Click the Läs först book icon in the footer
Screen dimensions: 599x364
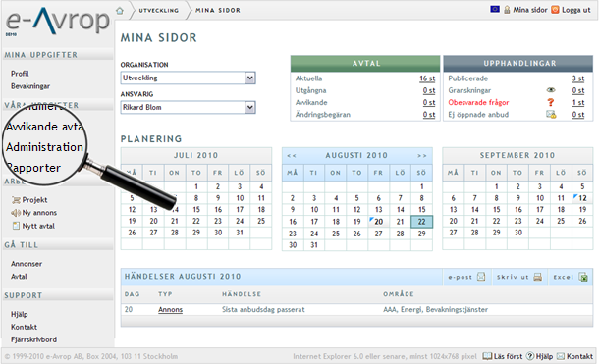tap(487, 356)
